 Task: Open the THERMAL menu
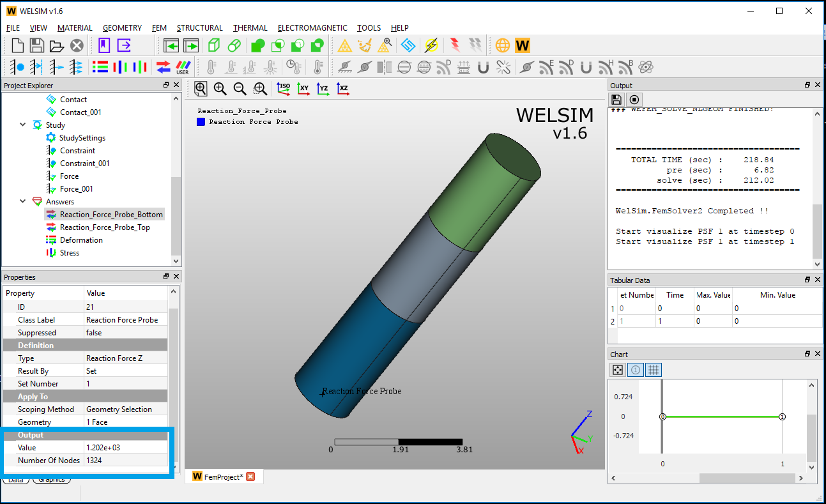[250, 27]
